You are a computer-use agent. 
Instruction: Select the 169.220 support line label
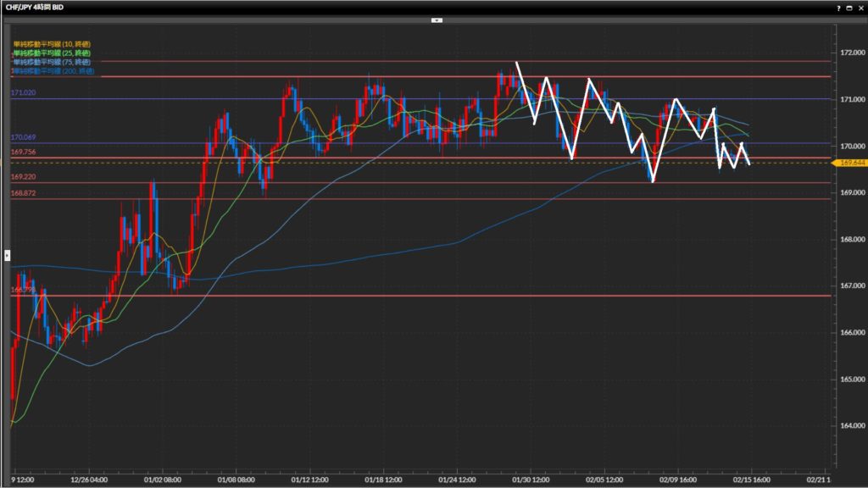[x=23, y=177]
